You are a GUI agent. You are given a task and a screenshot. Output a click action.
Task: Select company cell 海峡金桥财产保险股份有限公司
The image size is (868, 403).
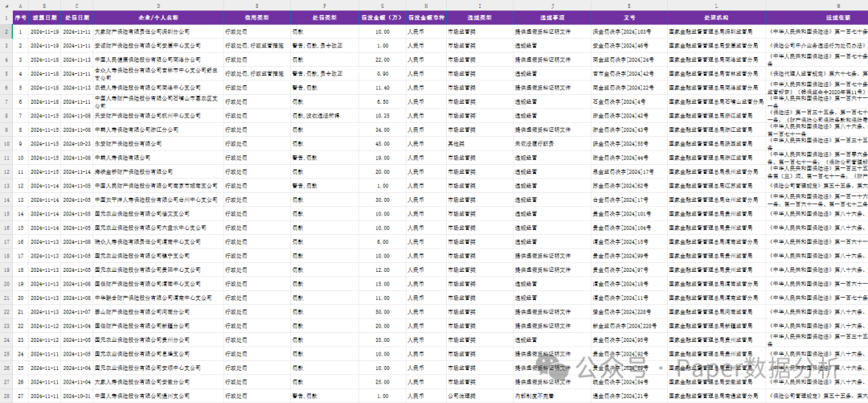(x=158, y=172)
